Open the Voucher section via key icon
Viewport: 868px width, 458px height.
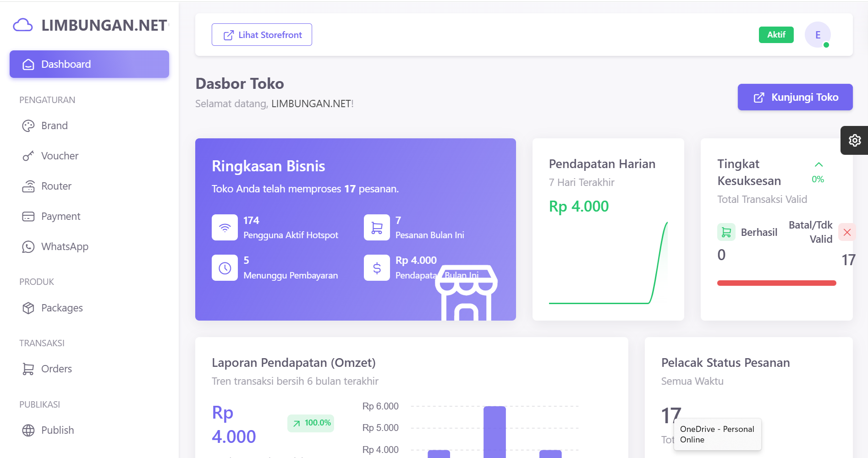tap(28, 156)
